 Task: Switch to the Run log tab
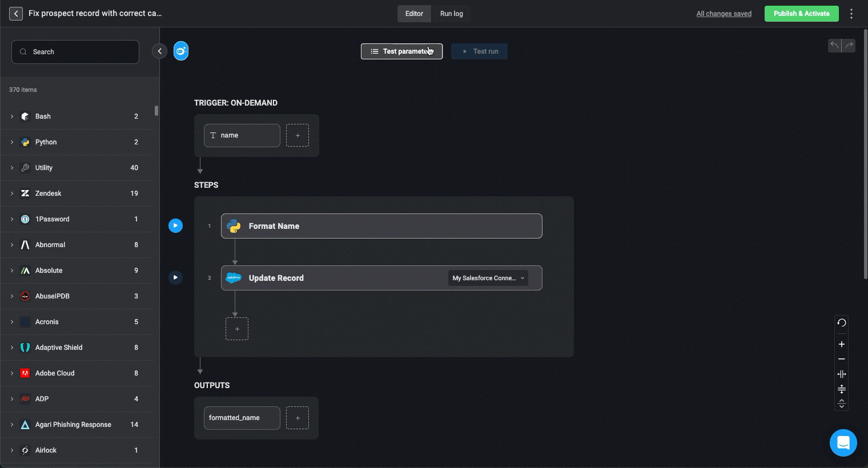[x=452, y=14]
